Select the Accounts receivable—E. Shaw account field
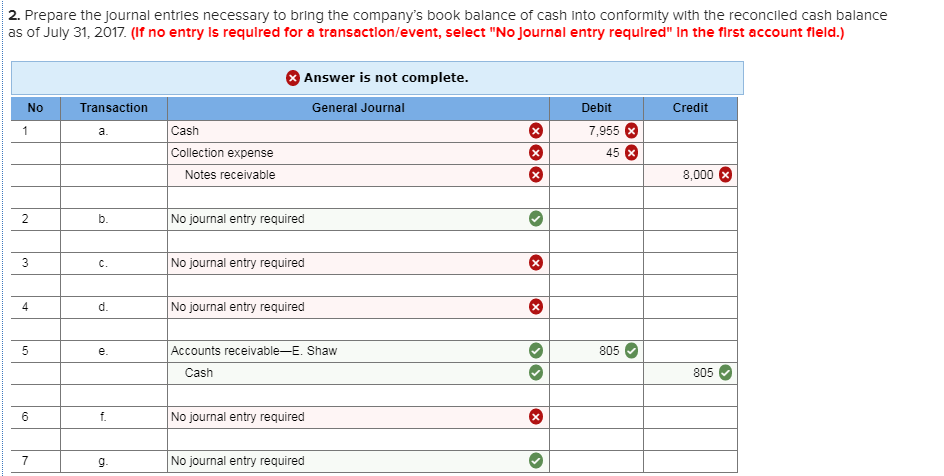 point(358,351)
